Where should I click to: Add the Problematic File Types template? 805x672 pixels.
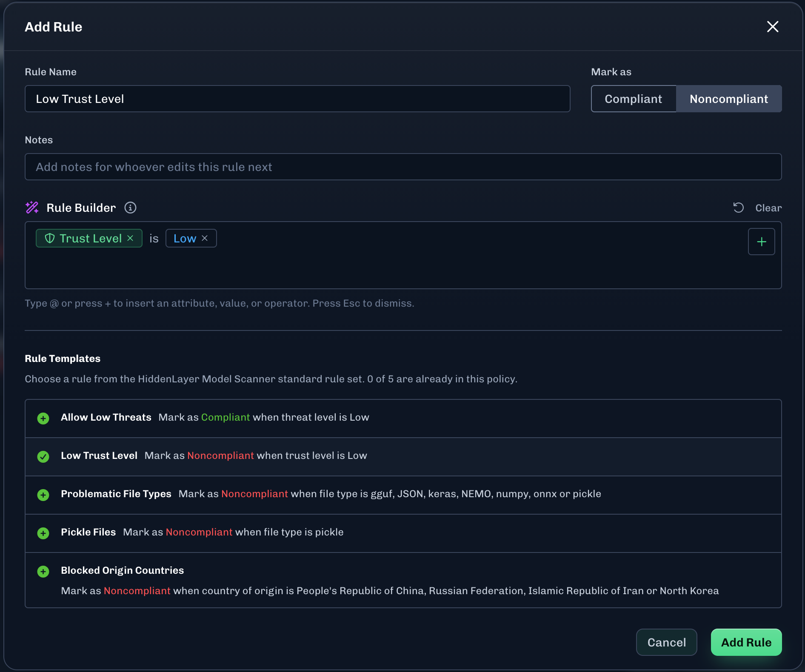click(43, 495)
